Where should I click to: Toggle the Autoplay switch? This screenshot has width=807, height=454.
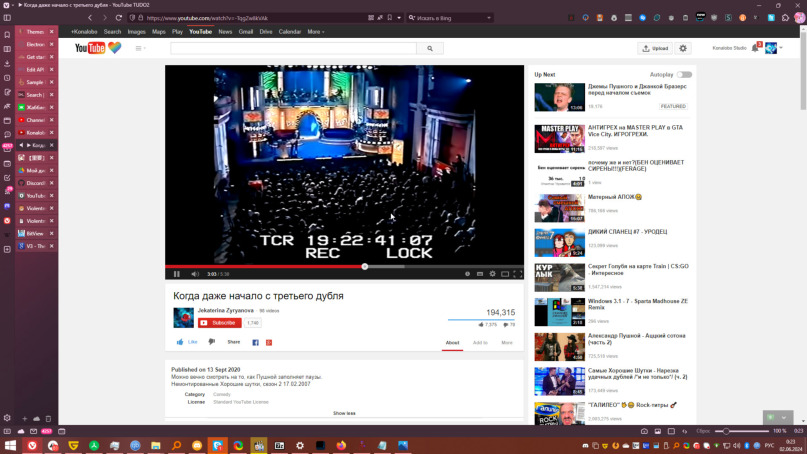684,75
